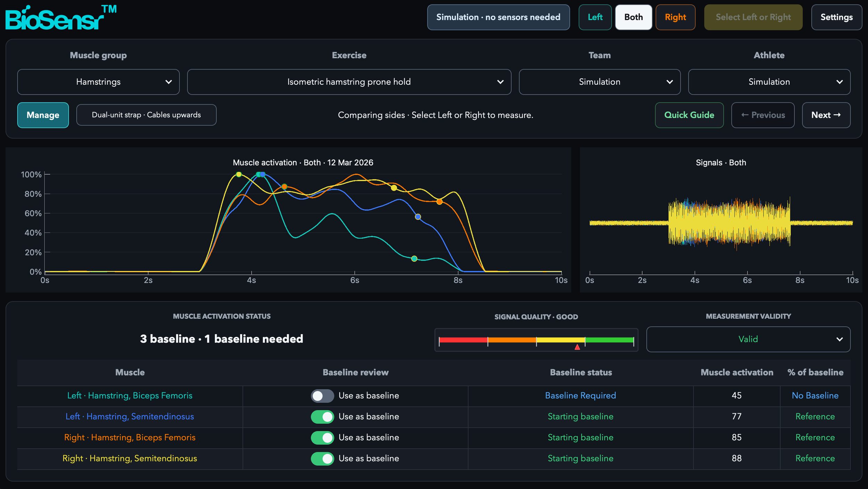Click the % of baseline column header
This screenshot has width=868, height=489.
click(x=815, y=372)
